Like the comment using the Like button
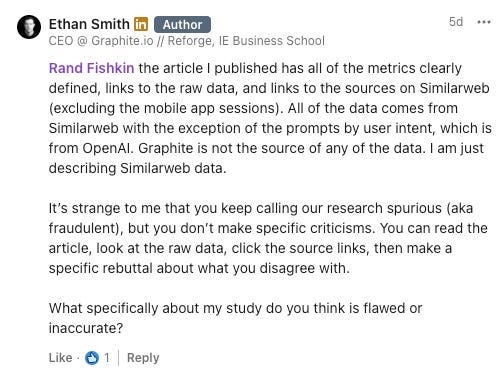This screenshot has width=504, height=372. coord(60,358)
